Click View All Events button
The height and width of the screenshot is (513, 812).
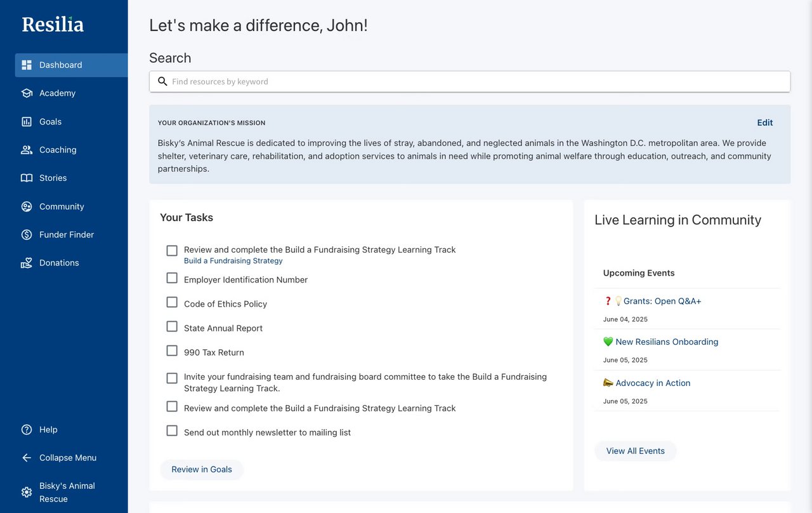click(x=635, y=451)
